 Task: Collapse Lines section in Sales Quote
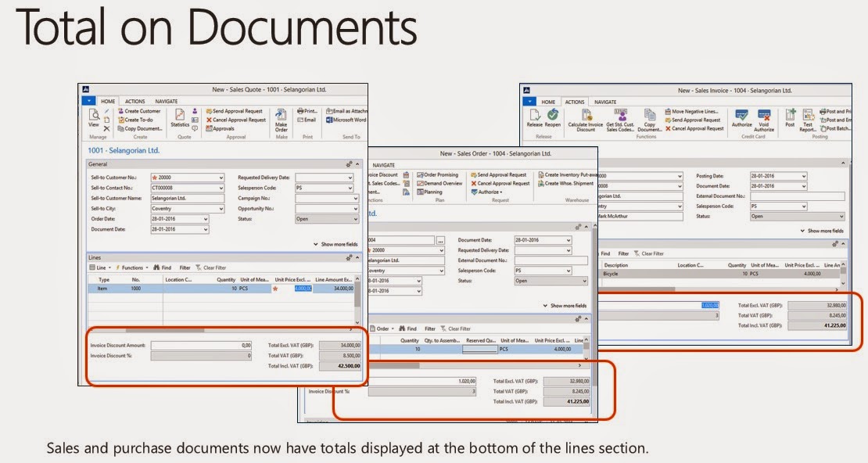(x=357, y=258)
